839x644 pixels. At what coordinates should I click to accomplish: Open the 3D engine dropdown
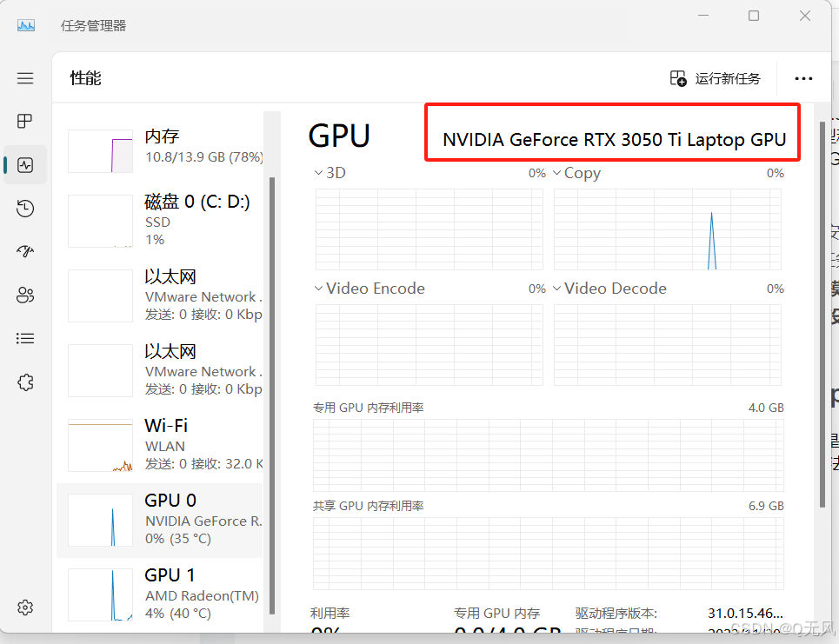pyautogui.click(x=330, y=173)
